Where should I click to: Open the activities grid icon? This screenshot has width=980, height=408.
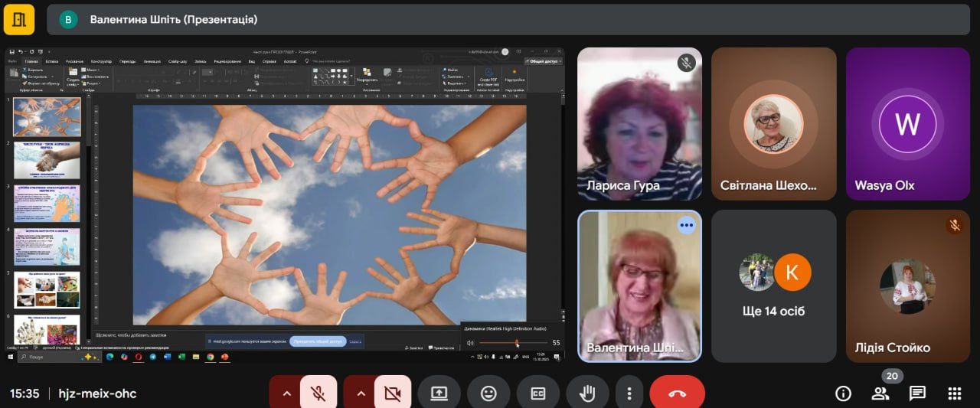point(954,393)
